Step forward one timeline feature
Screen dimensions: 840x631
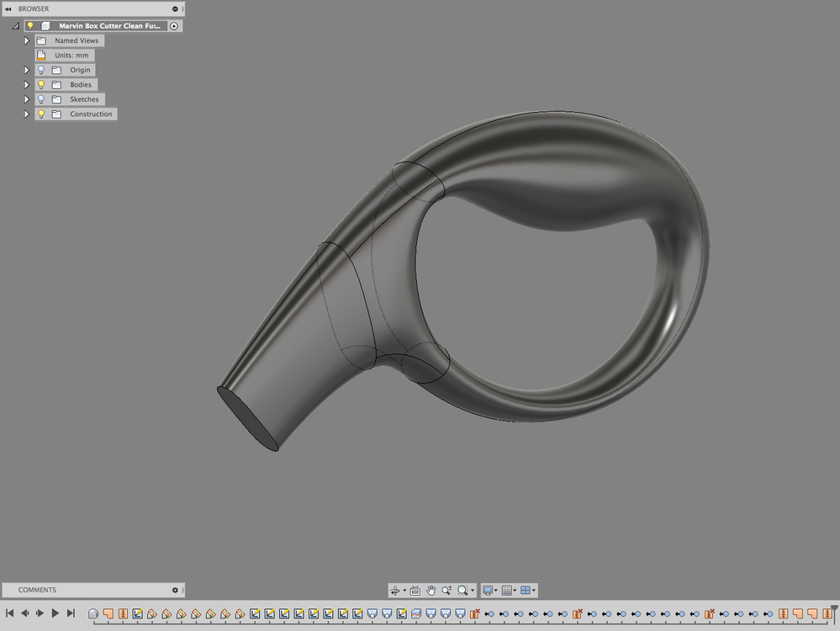tap(40, 612)
